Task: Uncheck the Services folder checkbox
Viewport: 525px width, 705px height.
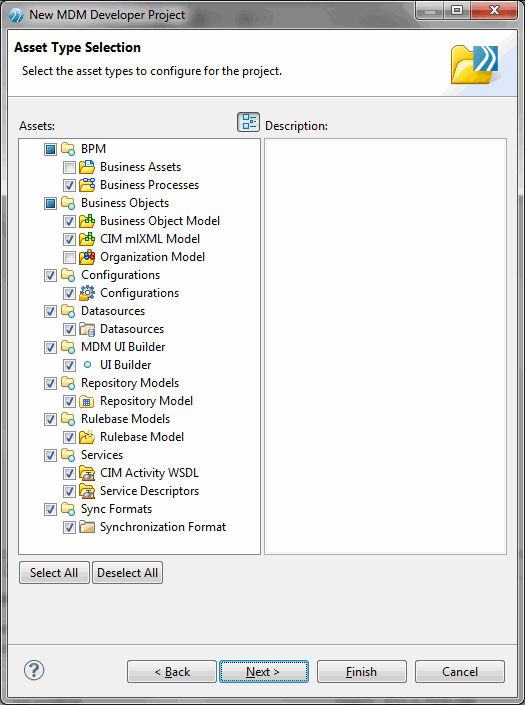Action: pos(50,455)
